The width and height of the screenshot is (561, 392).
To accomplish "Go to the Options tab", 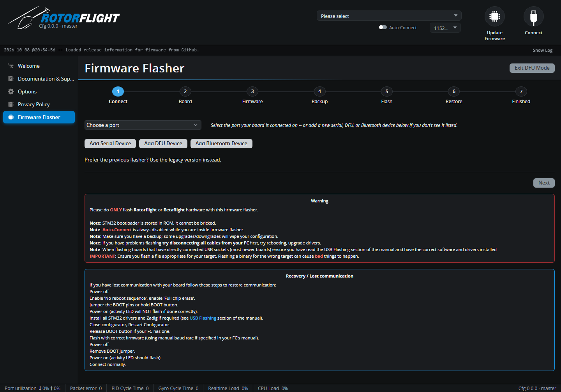I will point(39,91).
